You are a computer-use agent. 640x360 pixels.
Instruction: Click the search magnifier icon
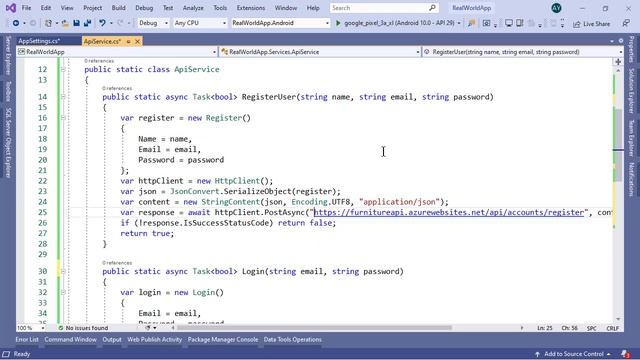432,8
